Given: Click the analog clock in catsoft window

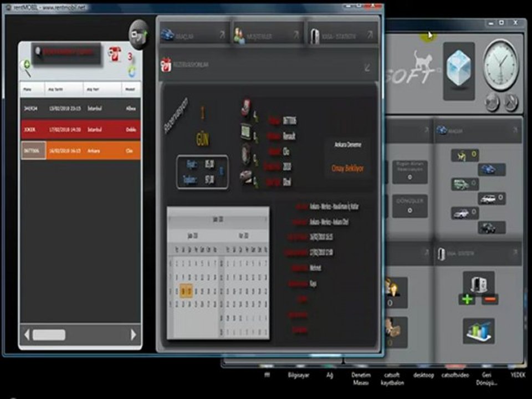Looking at the screenshot, I should (501, 65).
